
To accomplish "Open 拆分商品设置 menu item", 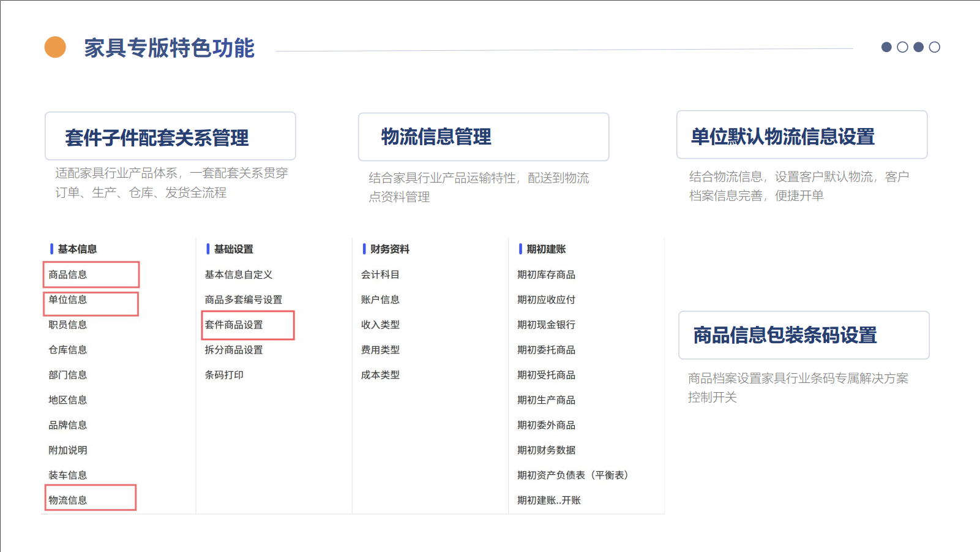I will coord(234,350).
